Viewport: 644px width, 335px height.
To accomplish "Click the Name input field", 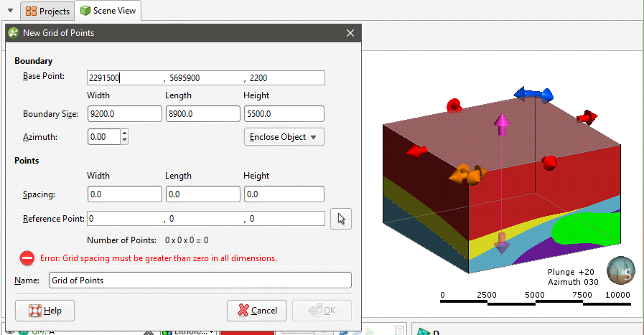I will pyautogui.click(x=200, y=280).
